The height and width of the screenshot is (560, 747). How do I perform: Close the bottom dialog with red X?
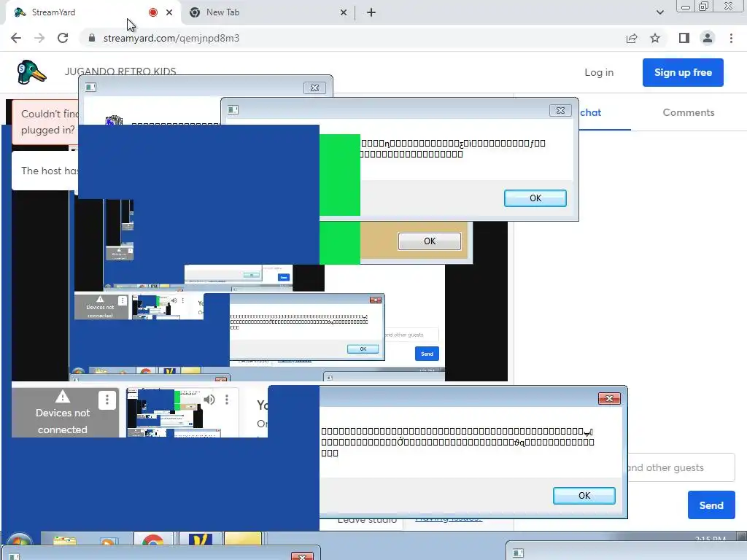(609, 398)
